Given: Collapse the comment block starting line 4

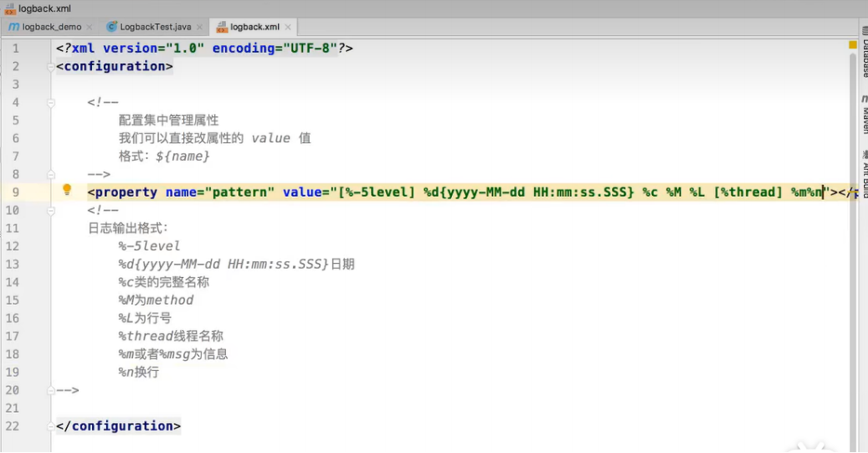Looking at the screenshot, I should point(51,102).
